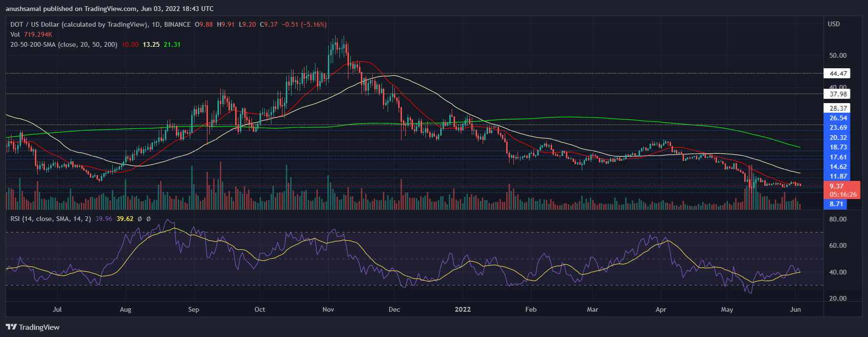868x337 pixels.
Task: Click the red 9.37 current price label
Action: [x=836, y=186]
